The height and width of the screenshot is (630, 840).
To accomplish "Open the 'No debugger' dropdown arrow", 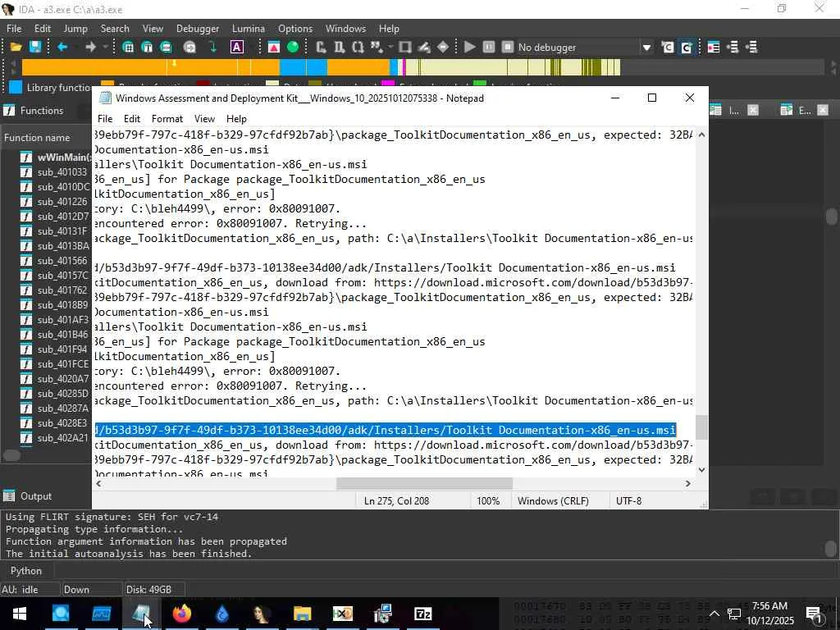I will 646,48.
